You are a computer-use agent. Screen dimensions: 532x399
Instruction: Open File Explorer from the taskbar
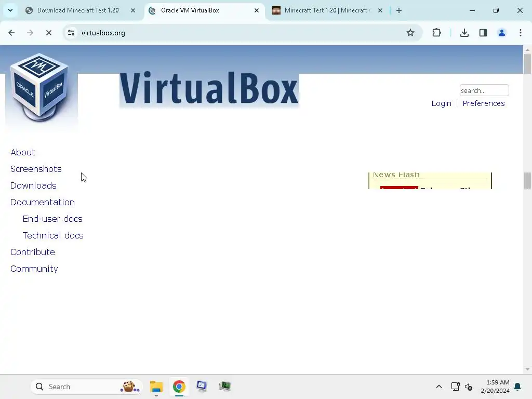156,387
